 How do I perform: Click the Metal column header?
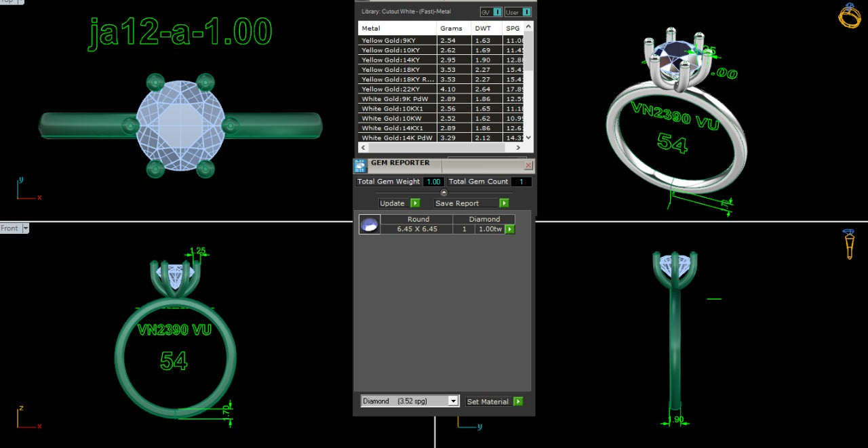coord(397,28)
